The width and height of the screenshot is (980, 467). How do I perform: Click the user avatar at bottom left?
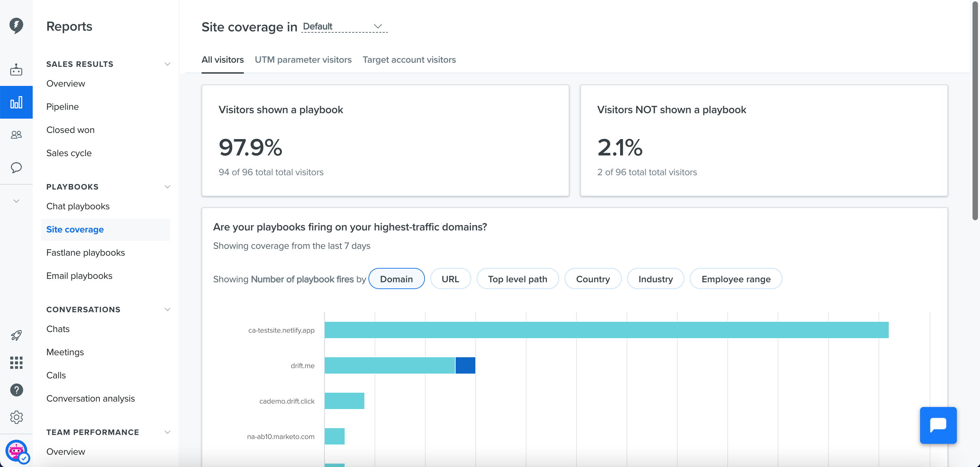pos(17,452)
